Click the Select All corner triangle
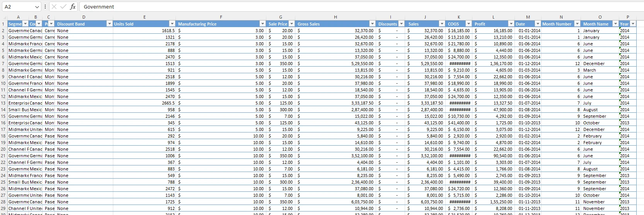Image resolution: width=644 pixels, height=215 pixels. point(4,17)
